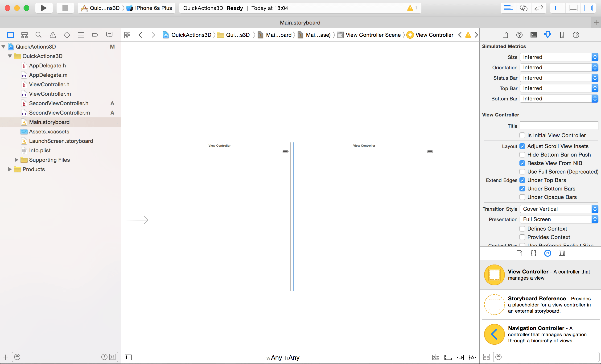This screenshot has width=601, height=364.
Task: Show the Identity inspector
Action: click(533, 35)
